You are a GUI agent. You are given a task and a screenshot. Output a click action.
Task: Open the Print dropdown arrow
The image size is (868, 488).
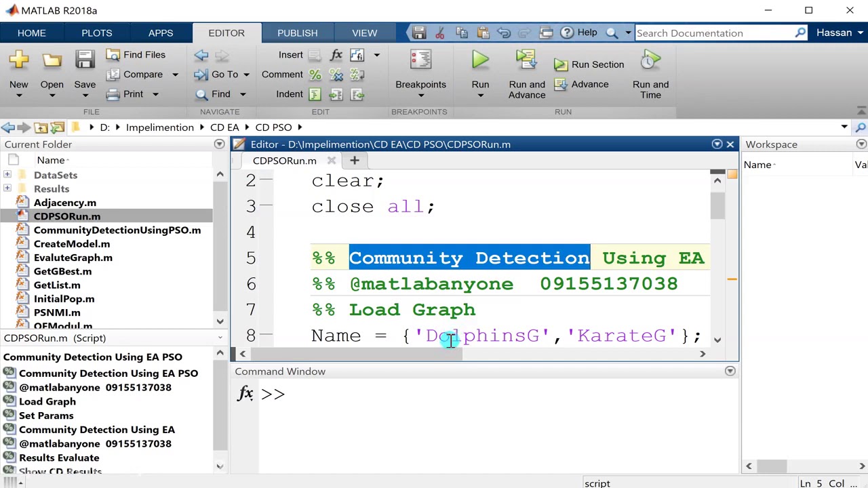(x=155, y=94)
